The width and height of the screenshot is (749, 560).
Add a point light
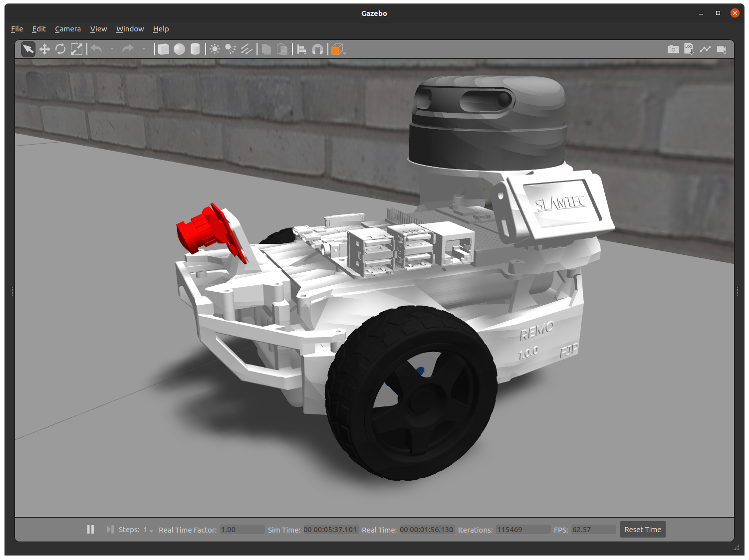tap(215, 49)
